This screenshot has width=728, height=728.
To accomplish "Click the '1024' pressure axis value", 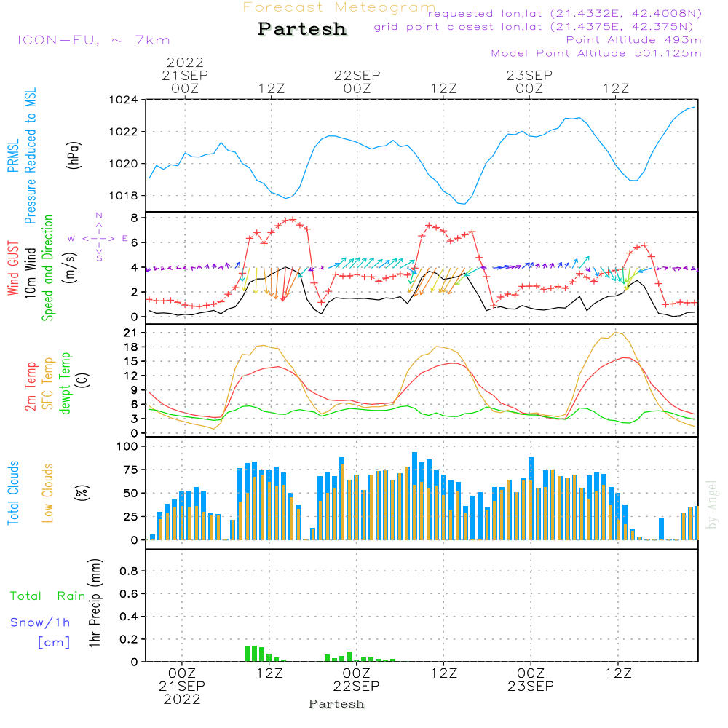I will click(x=124, y=100).
